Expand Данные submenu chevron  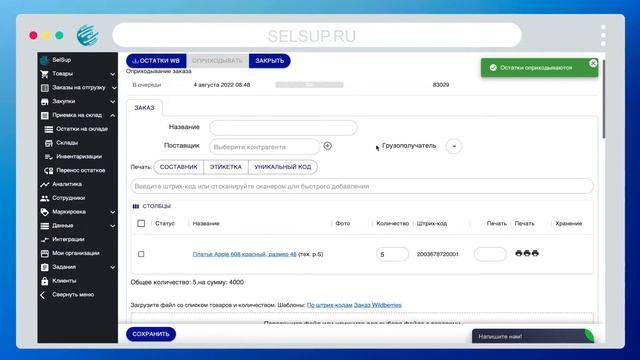point(112,226)
